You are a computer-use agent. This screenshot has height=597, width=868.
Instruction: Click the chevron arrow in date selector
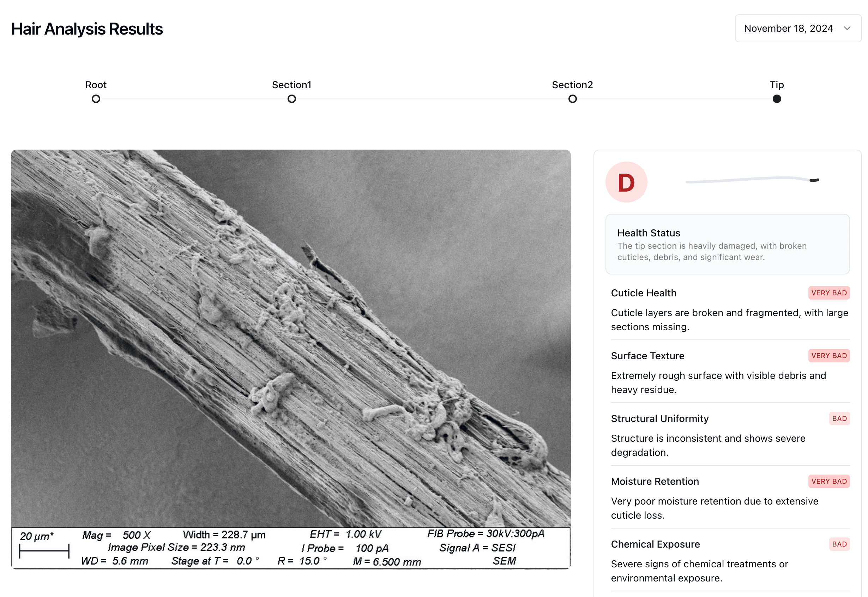click(x=847, y=29)
